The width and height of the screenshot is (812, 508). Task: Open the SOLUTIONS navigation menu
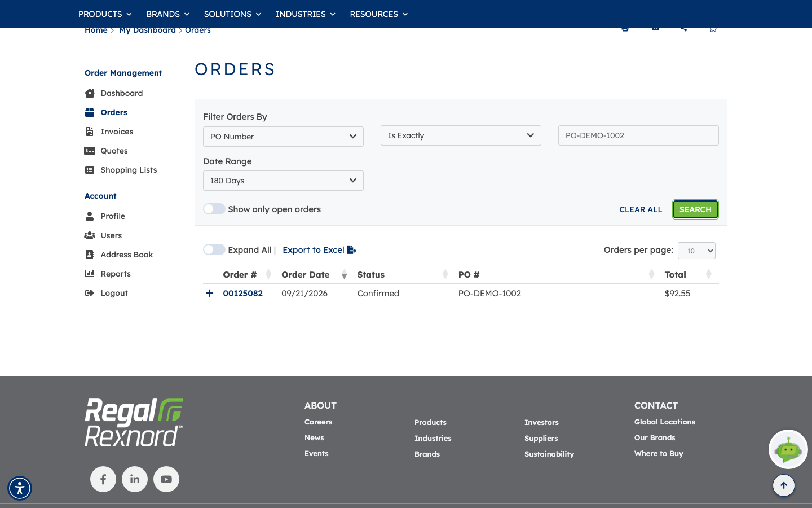[232, 14]
